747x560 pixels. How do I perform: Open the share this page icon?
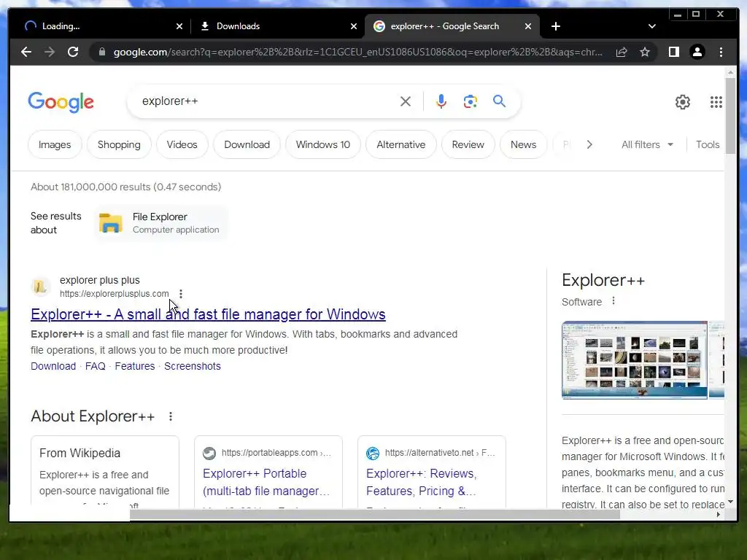[x=622, y=52]
